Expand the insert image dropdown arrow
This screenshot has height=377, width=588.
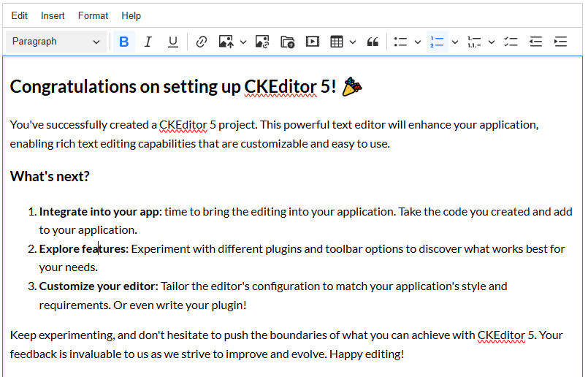point(243,42)
